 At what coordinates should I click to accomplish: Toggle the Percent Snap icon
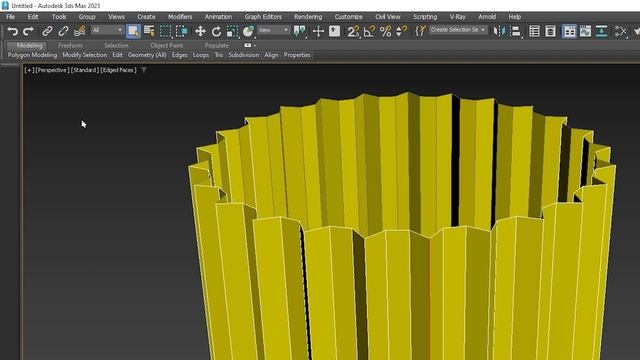385,31
